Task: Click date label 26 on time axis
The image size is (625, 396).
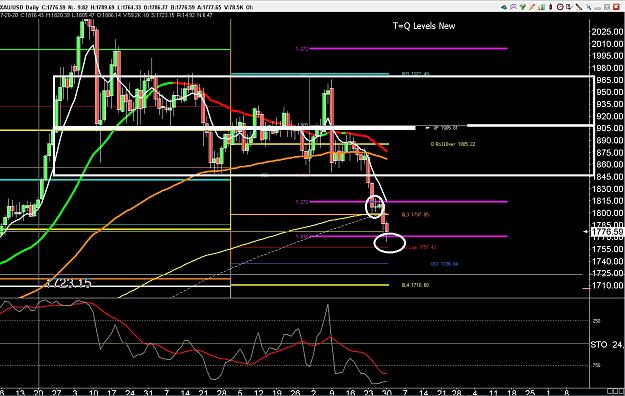Action: point(295,393)
